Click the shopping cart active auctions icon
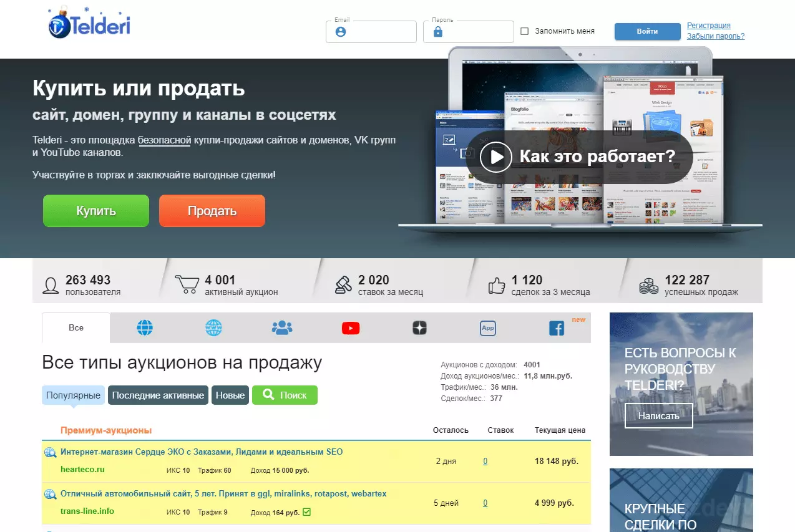 pos(187,285)
